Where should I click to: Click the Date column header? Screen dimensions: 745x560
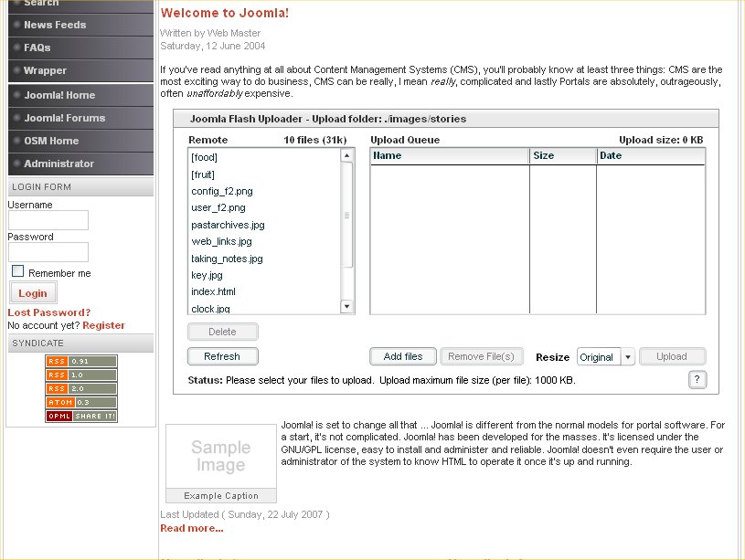tap(651, 156)
